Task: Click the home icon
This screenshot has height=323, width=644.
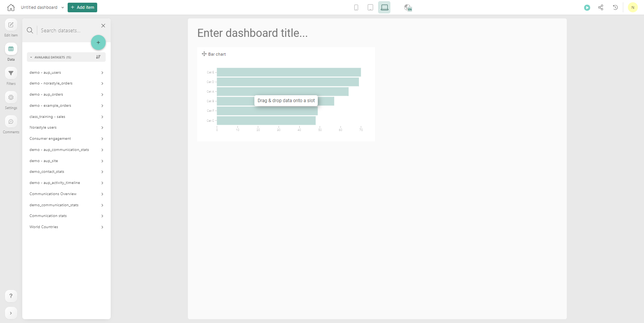Action: pos(11,7)
